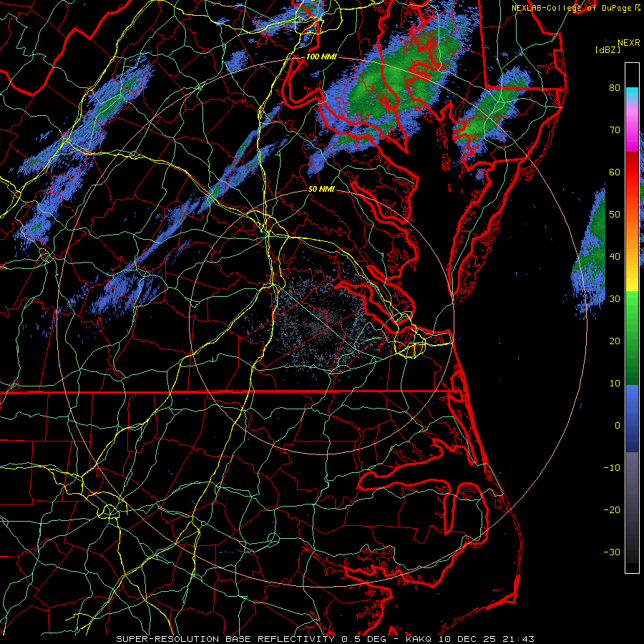Pick the red segment of the reflectivity color bar
The width and height of the screenshot is (644, 644).
pos(632,172)
